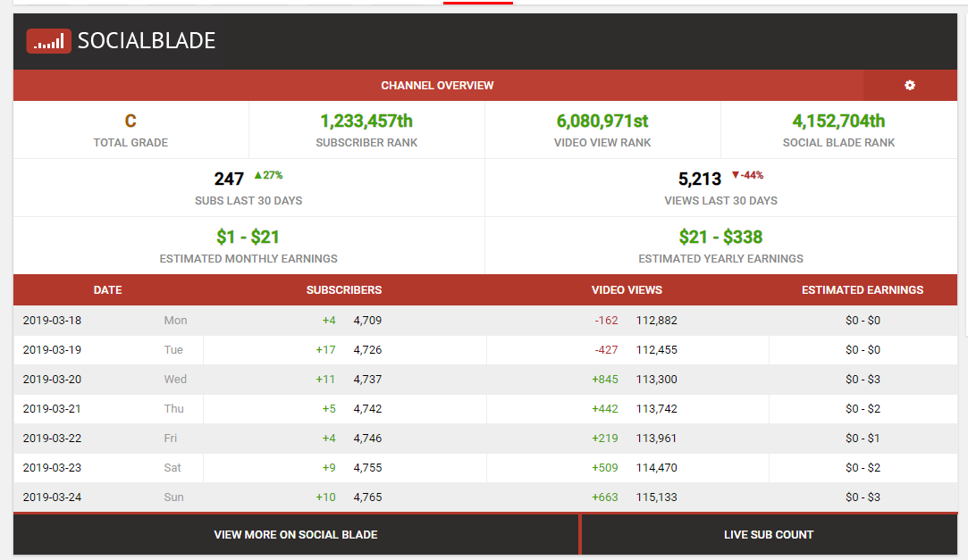Click video views total 115,133

coord(656,497)
